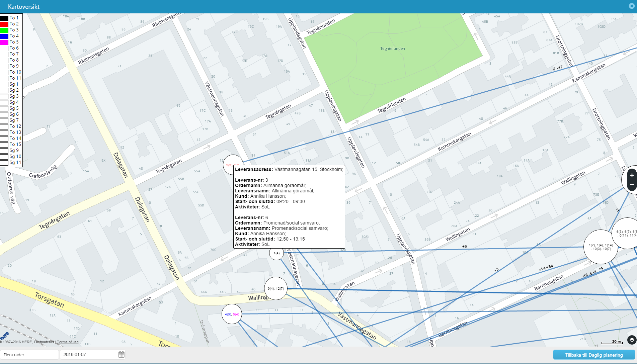Click the Crafoords väg street label

tap(43, 171)
